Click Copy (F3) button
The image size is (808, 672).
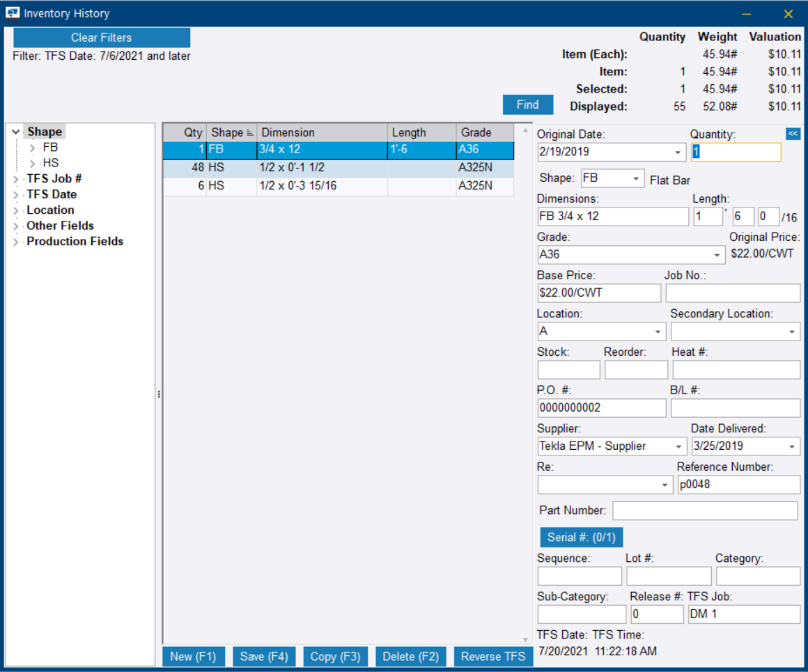point(336,657)
